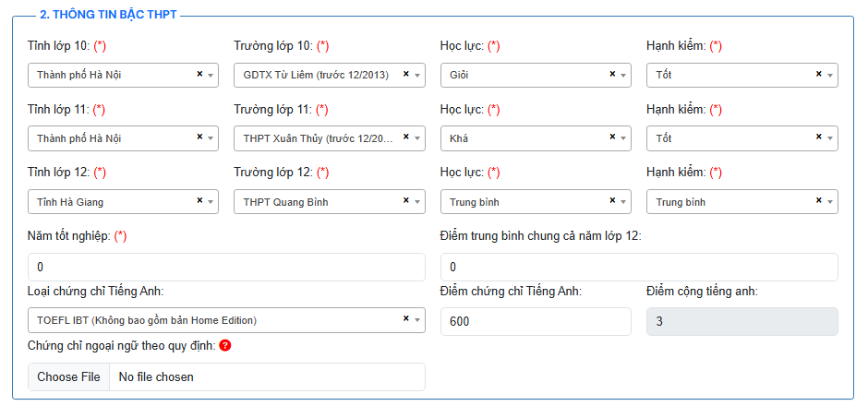This screenshot has height=406, width=868.
Task: Clear lớp 12 Hạnh kiểm Trung bình selection
Action: tap(818, 201)
